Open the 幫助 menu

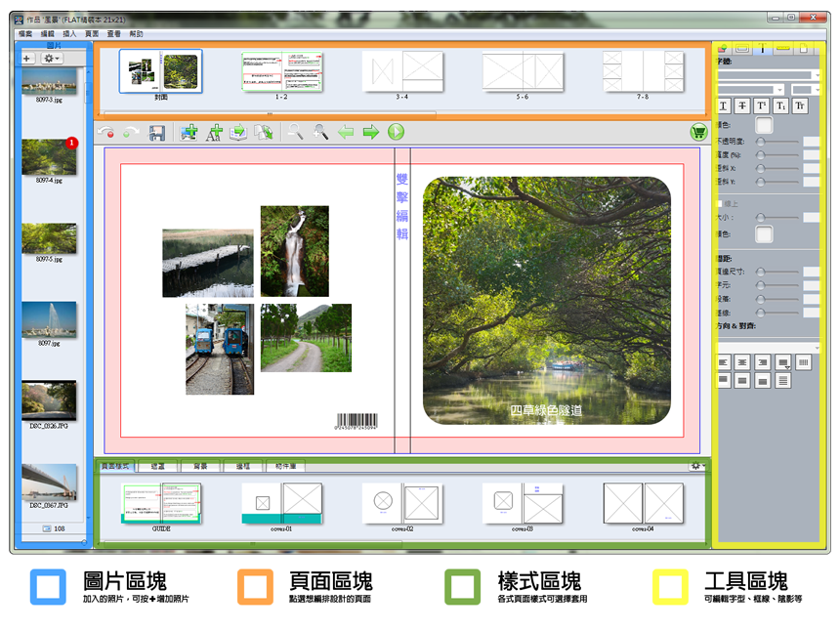pos(136,34)
